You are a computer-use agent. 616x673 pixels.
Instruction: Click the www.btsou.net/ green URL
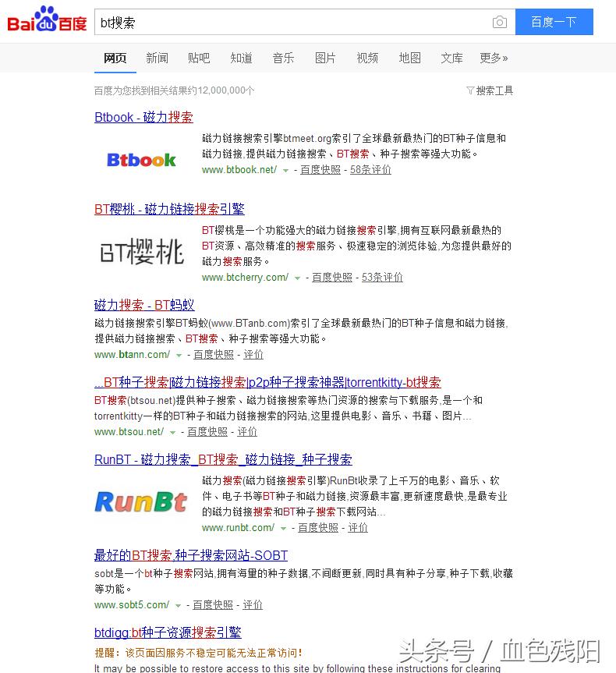pos(129,431)
